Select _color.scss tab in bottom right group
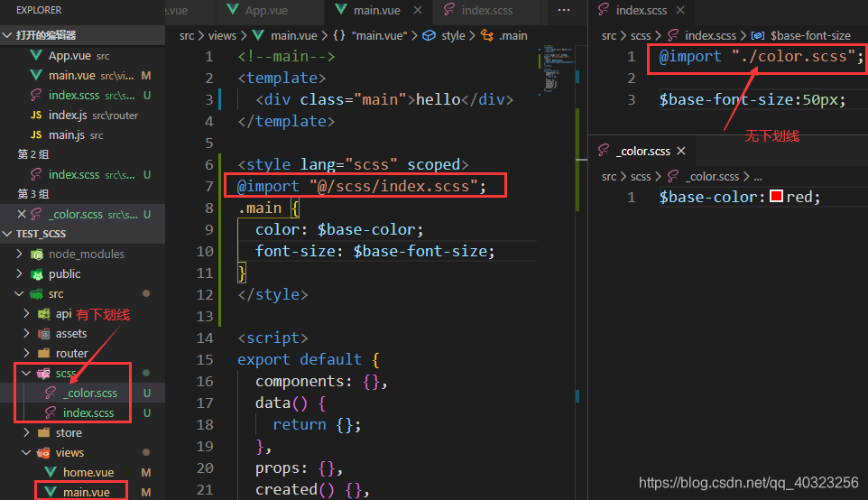The height and width of the screenshot is (500, 868). pos(642,151)
